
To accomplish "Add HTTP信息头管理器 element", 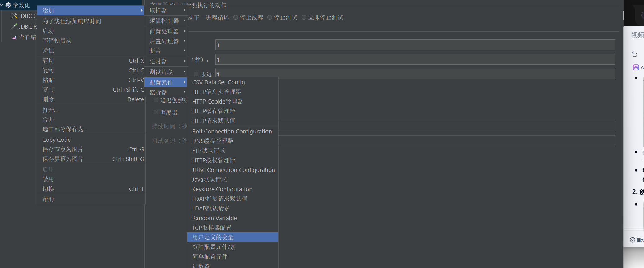I will 233,92.
